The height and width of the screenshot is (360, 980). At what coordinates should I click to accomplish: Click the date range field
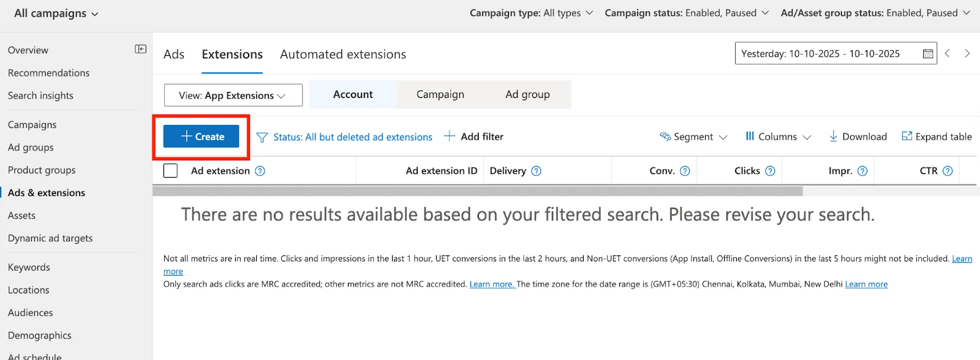(835, 53)
